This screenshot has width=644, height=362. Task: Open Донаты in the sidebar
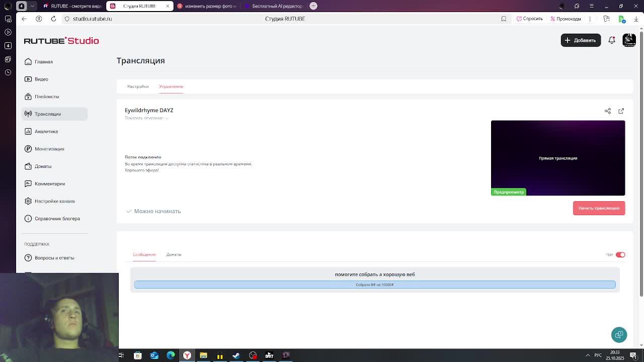click(54, 166)
